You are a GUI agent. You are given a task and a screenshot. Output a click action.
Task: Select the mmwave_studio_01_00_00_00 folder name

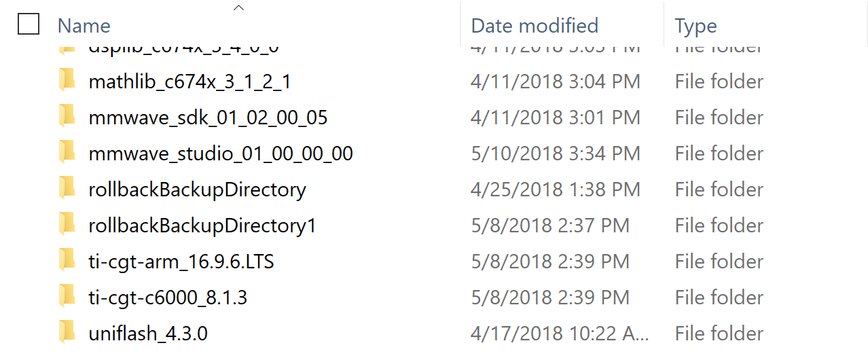[x=221, y=154]
